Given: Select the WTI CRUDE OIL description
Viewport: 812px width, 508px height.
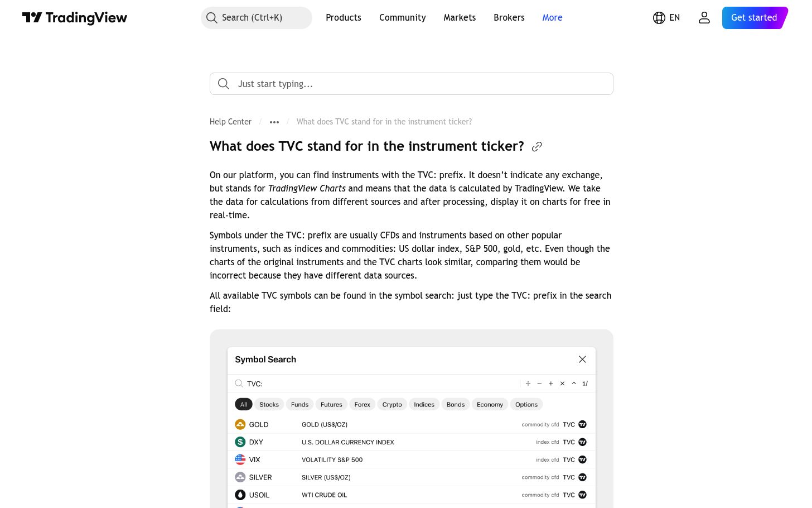Looking at the screenshot, I should [325, 495].
